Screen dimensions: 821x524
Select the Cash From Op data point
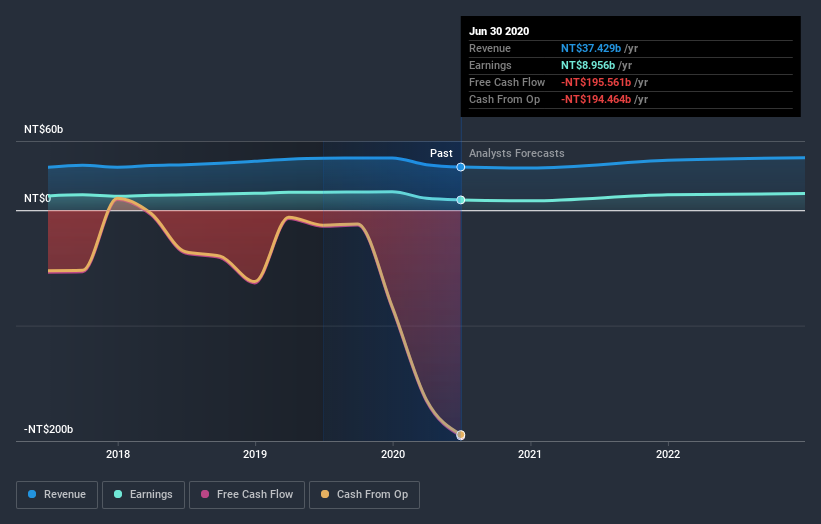point(461,435)
